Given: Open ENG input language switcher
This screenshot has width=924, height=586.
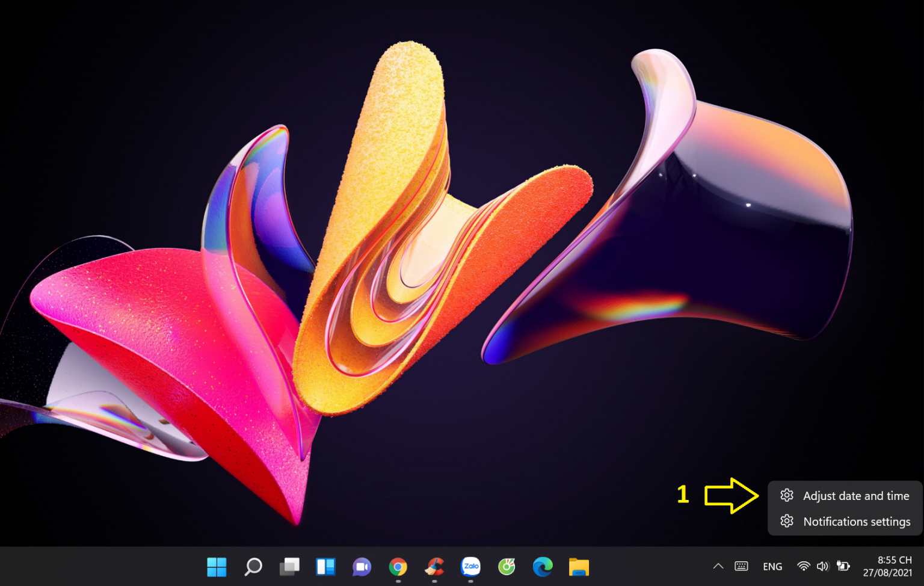Looking at the screenshot, I should coord(772,567).
